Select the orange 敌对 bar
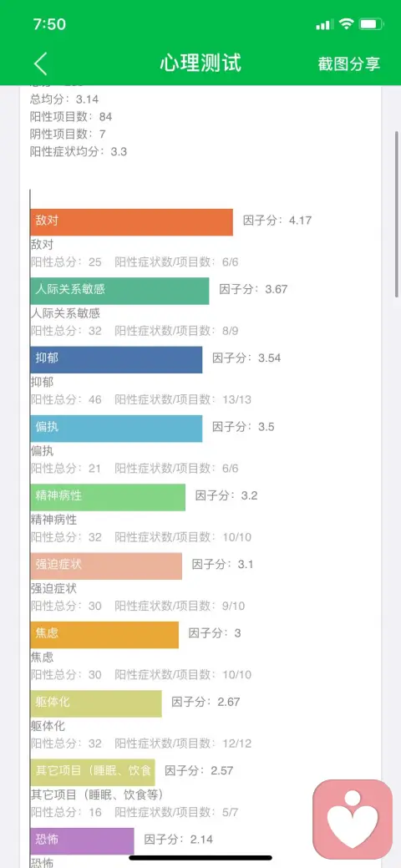The width and height of the screenshot is (401, 868). click(132, 222)
